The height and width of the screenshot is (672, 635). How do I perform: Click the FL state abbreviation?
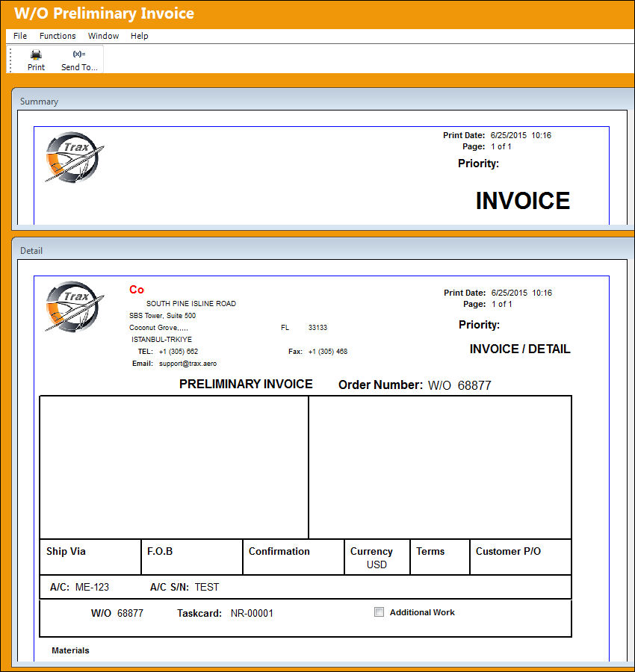285,328
